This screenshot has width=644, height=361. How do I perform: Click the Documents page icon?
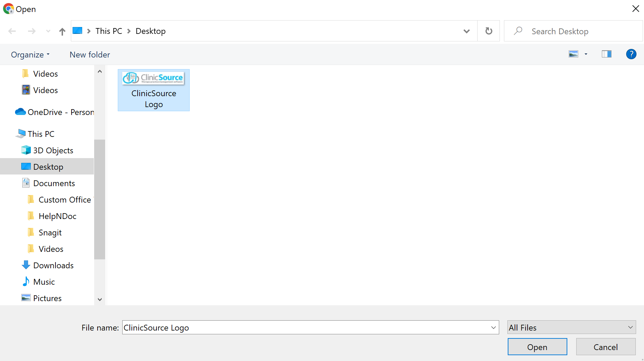[26, 183]
